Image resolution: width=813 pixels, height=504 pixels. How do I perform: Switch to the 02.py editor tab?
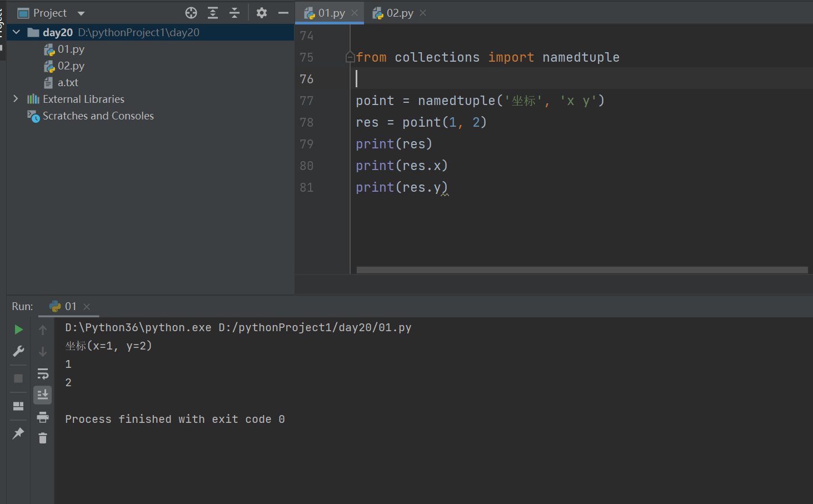pos(400,13)
